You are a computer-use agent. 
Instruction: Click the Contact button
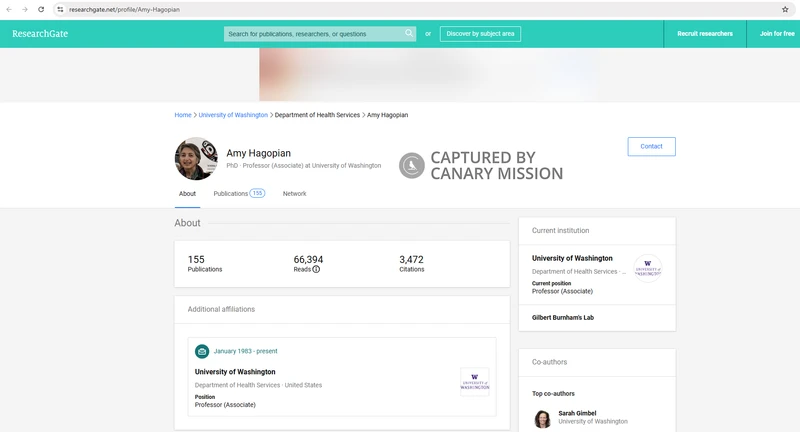(x=651, y=146)
